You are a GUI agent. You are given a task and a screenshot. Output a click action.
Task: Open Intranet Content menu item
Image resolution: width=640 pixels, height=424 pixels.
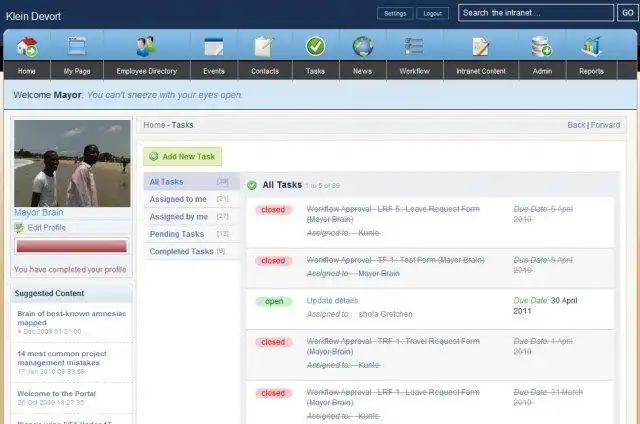pos(481,71)
